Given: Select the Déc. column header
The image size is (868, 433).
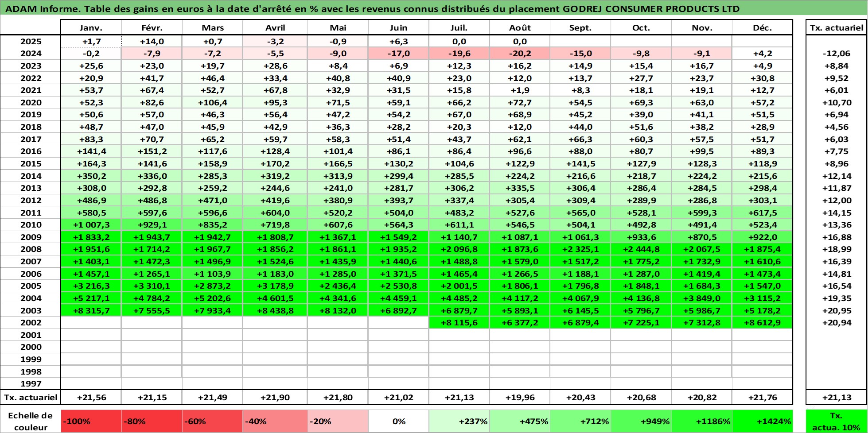Looking at the screenshot, I should tap(762, 27).
